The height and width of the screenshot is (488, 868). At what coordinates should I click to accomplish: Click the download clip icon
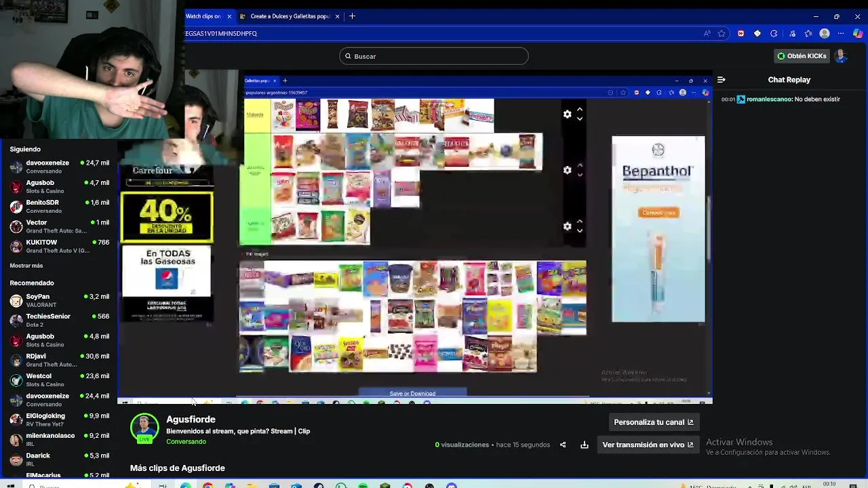(x=585, y=445)
